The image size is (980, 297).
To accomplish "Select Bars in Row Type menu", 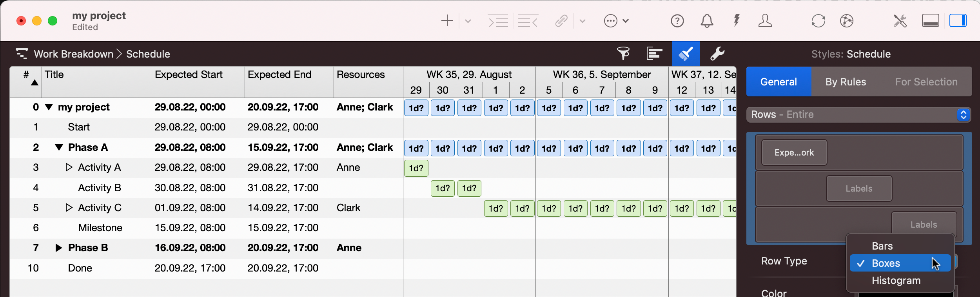I will tap(882, 246).
